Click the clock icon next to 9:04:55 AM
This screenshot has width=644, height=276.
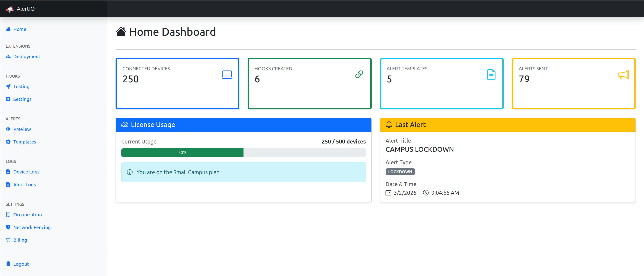point(425,192)
